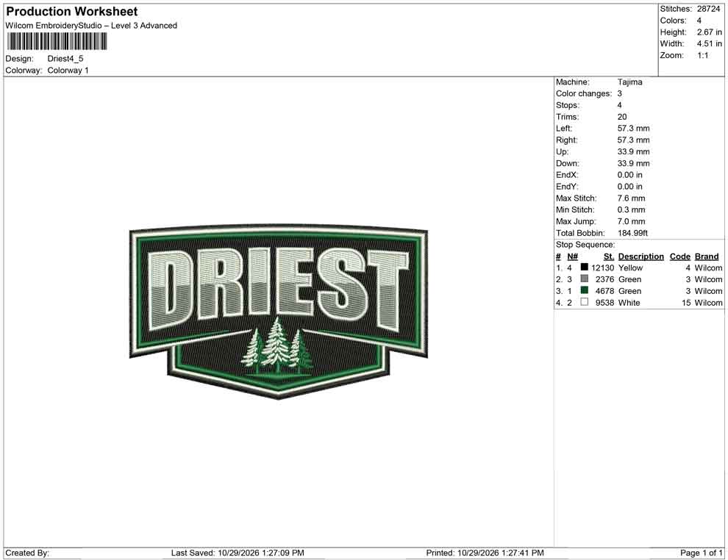The image size is (728, 560).
Task: Click the gray Green thread swatch
Action: coord(585,279)
